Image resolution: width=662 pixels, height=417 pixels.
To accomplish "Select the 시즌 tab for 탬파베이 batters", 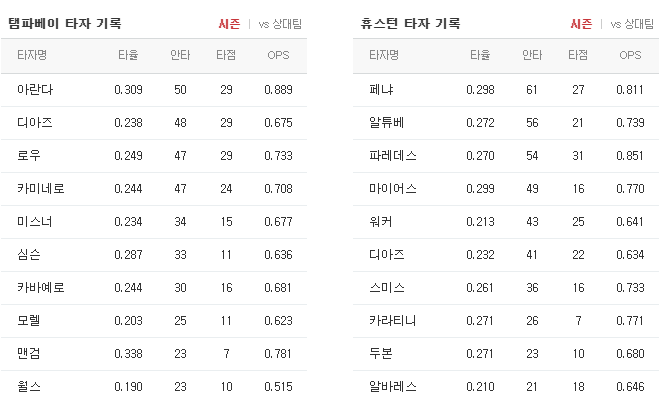I will [x=229, y=24].
